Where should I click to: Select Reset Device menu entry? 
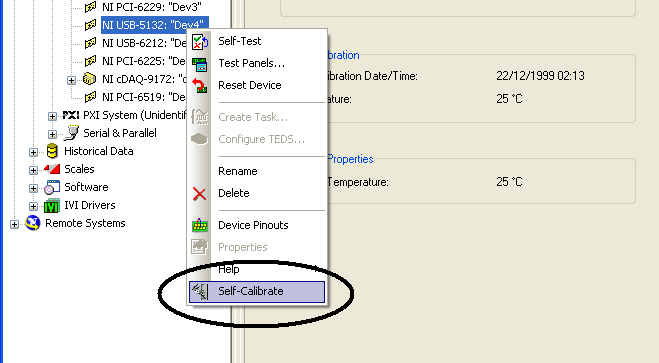[257, 85]
